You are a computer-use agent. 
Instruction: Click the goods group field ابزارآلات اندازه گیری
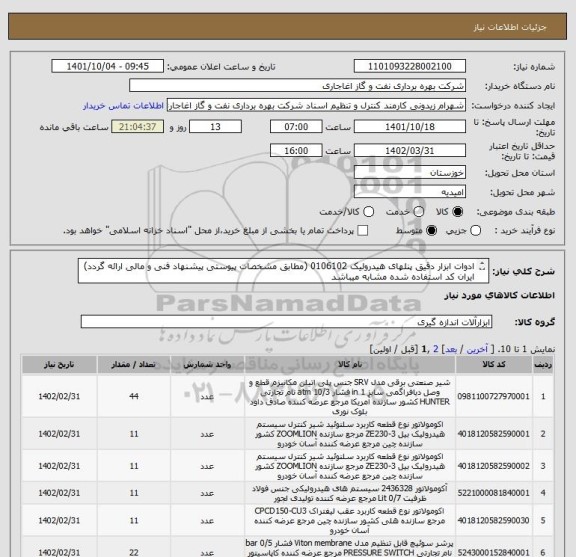(x=286, y=322)
